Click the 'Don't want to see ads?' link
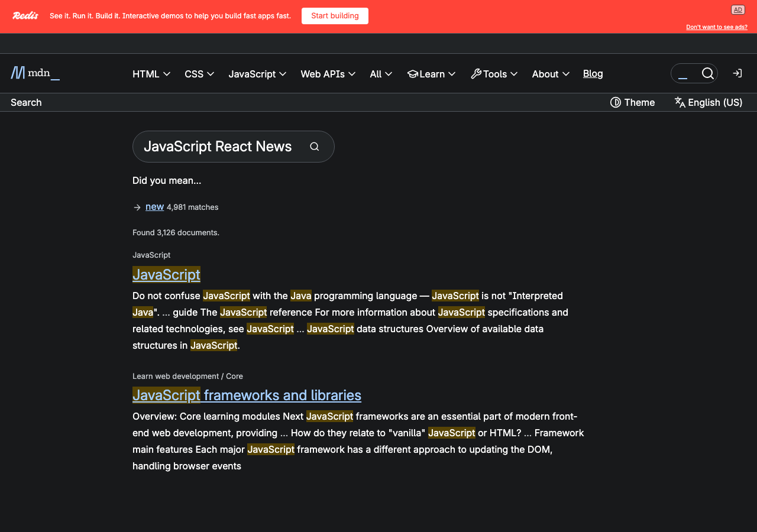 [716, 27]
